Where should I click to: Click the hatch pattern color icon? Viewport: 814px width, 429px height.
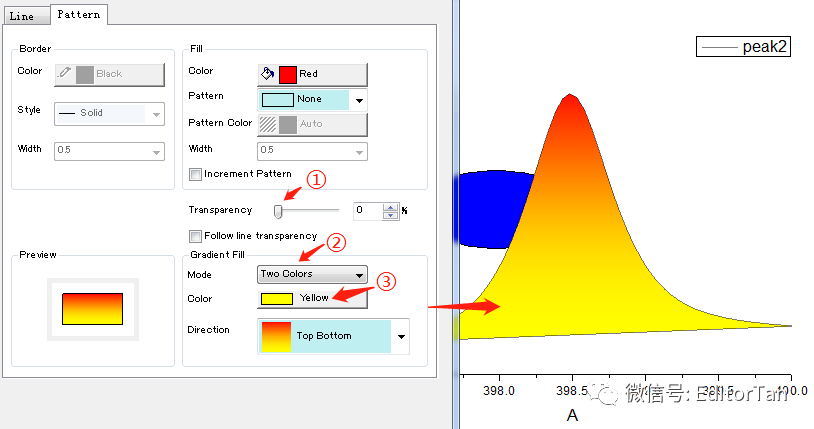[x=268, y=125]
